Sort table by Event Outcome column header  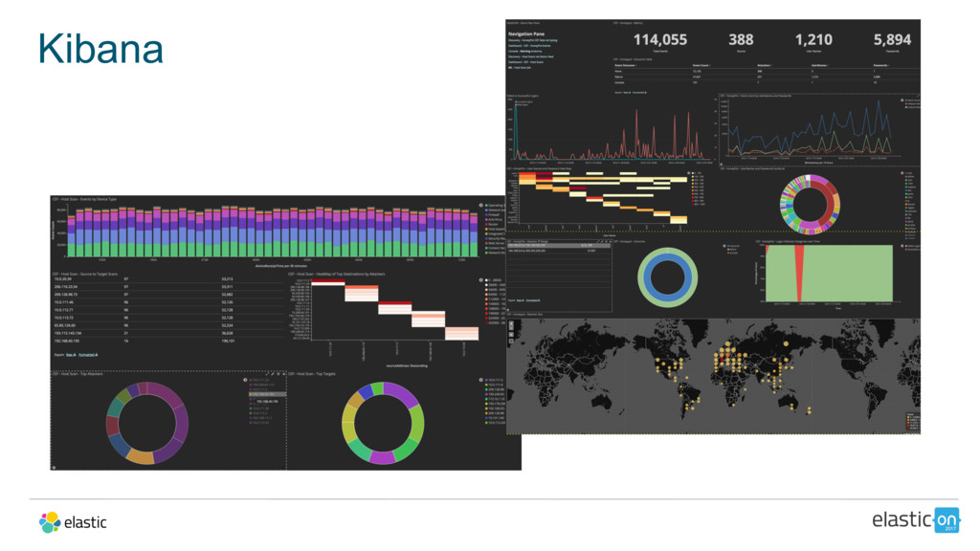coord(626,65)
